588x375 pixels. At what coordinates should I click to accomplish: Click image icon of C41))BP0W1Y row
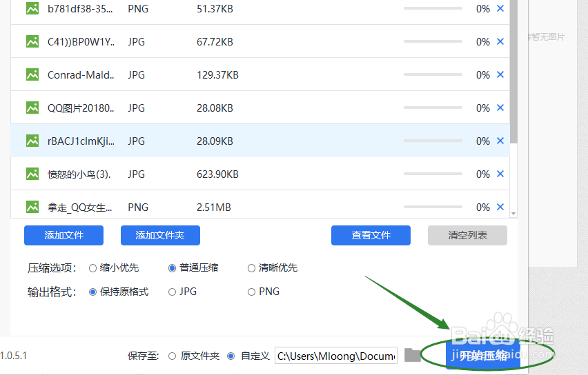coord(32,41)
